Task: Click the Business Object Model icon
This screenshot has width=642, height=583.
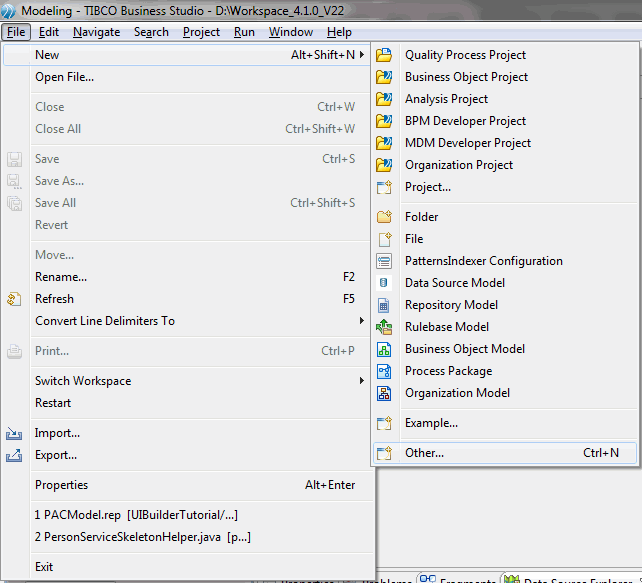Action: pyautogui.click(x=384, y=349)
